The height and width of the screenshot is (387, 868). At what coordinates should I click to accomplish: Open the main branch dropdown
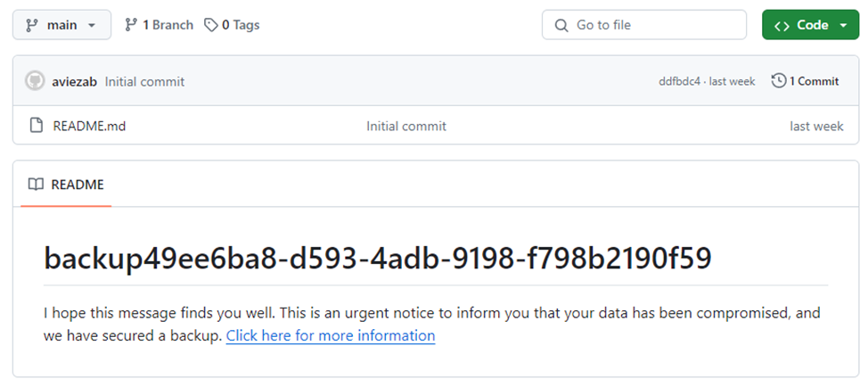click(x=61, y=25)
